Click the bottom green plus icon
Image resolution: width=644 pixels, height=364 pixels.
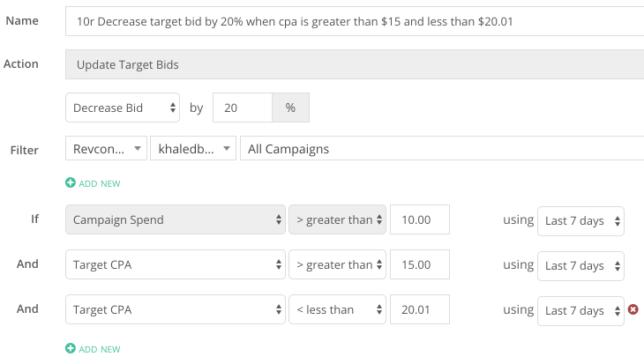click(x=71, y=348)
